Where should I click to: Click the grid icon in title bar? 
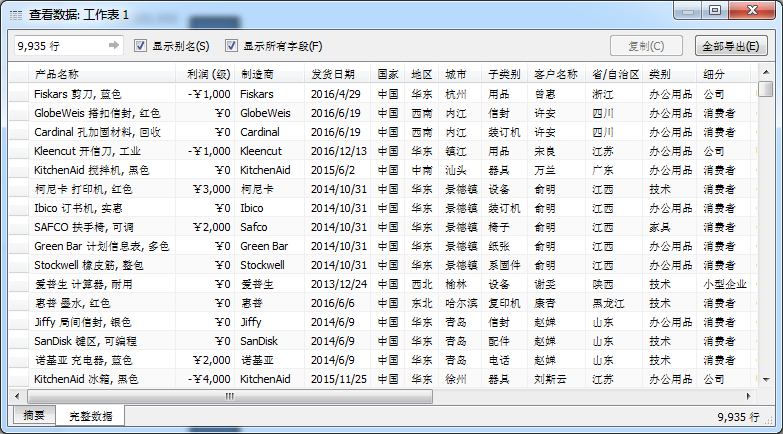pos(15,15)
